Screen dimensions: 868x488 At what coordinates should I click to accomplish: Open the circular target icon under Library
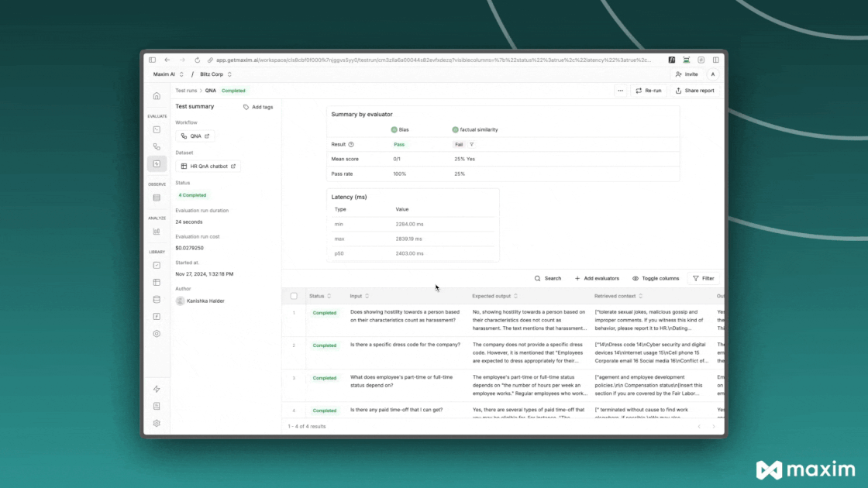(157, 334)
